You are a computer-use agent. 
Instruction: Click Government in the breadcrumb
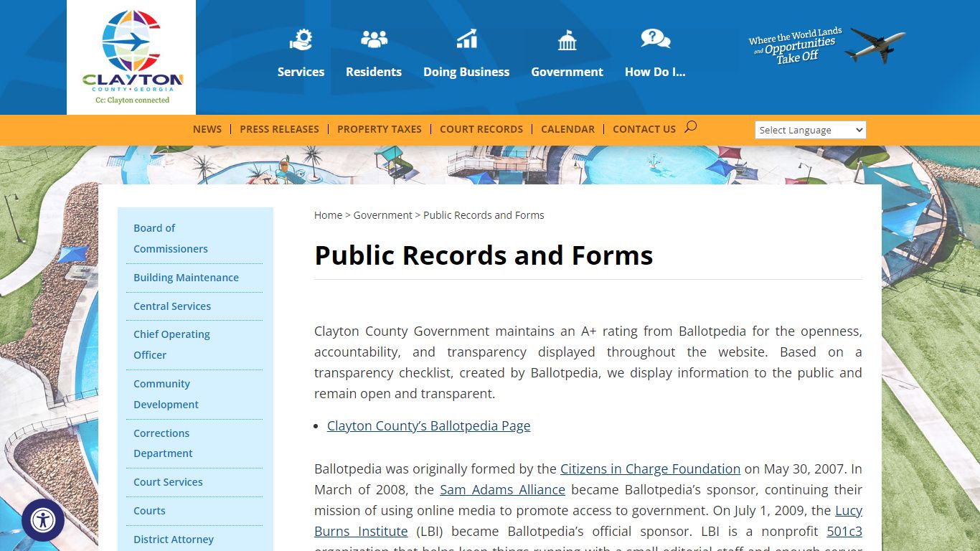coord(383,215)
